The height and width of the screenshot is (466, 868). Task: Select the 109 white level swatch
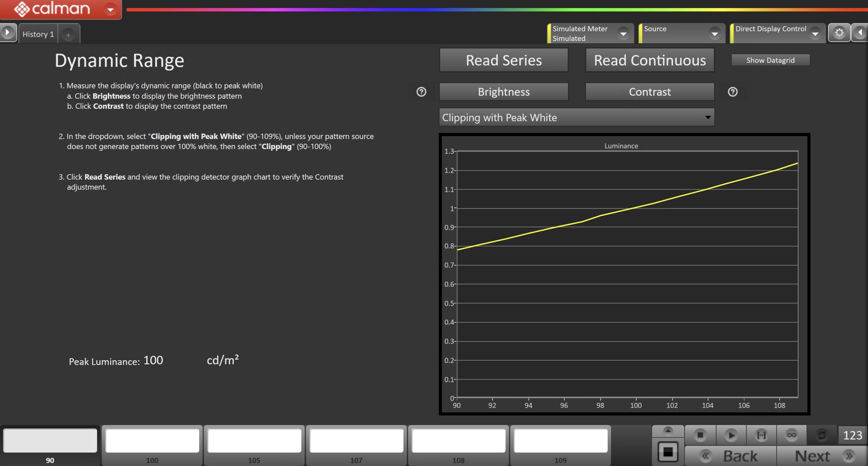[x=560, y=441]
